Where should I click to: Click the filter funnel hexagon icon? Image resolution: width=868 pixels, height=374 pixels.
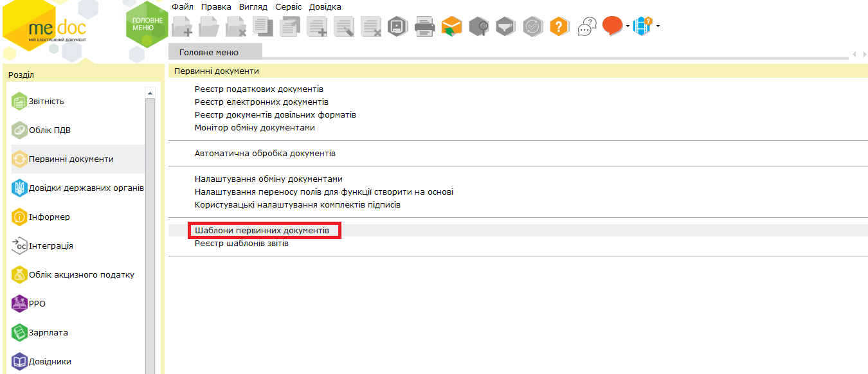506,26
